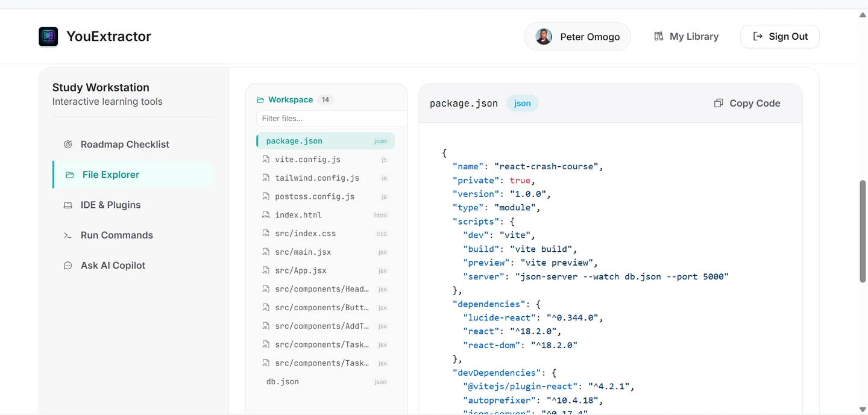
Task: Click the src/components/Butt file icon
Action: (x=266, y=308)
